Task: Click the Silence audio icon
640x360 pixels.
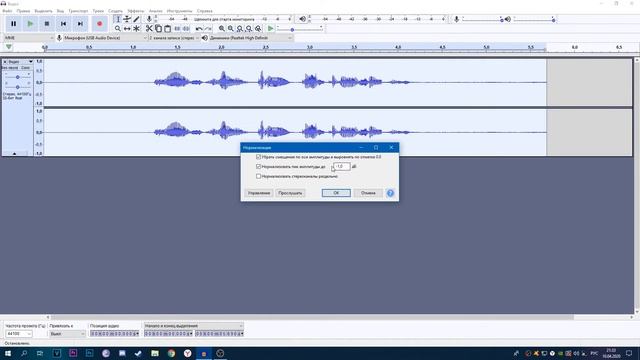Action: click(186, 29)
